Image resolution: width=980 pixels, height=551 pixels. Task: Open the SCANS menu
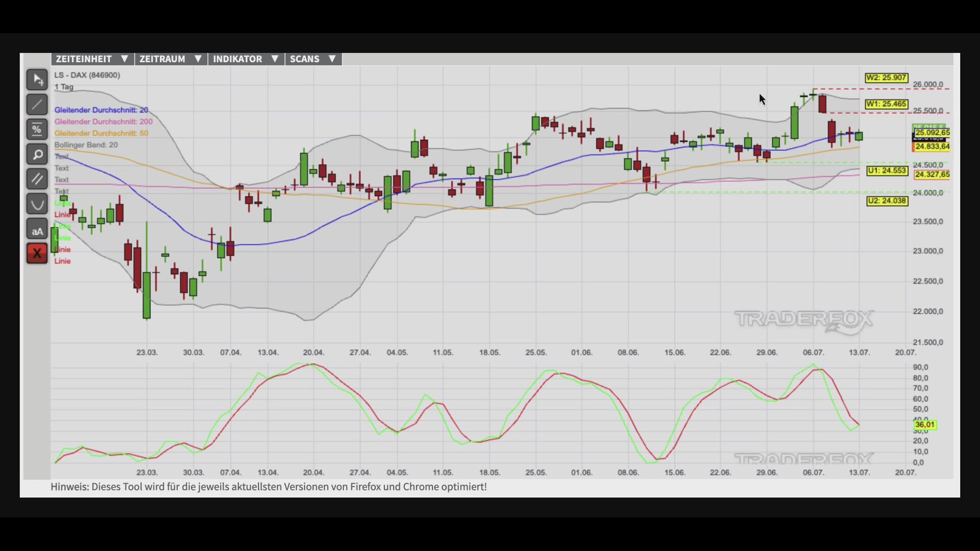pyautogui.click(x=313, y=59)
